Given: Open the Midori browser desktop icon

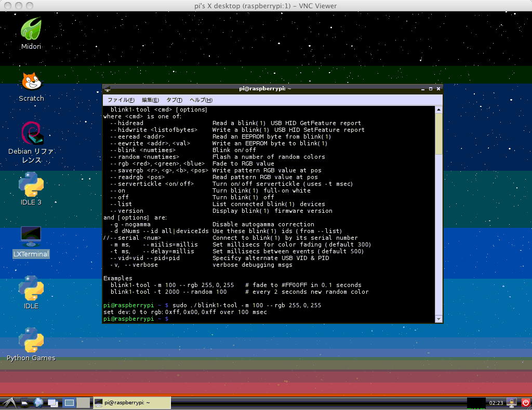Looking at the screenshot, I should 31,29.
